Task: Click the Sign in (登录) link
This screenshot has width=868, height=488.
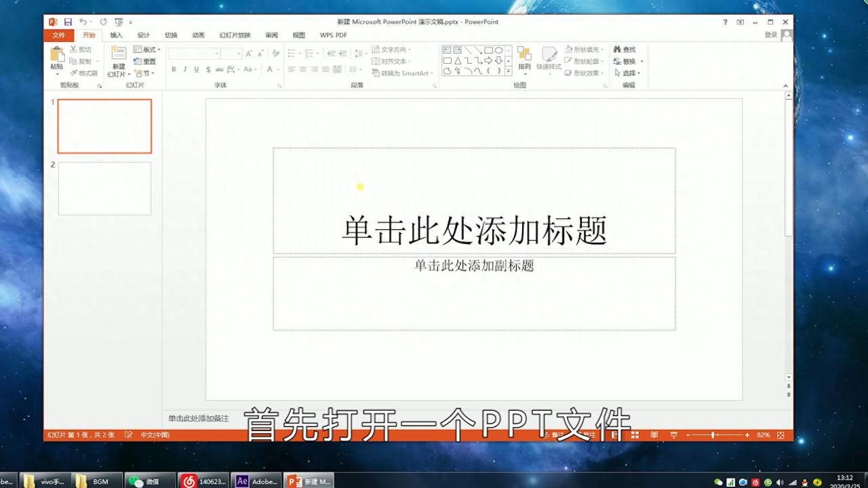Action: pyautogui.click(x=771, y=35)
